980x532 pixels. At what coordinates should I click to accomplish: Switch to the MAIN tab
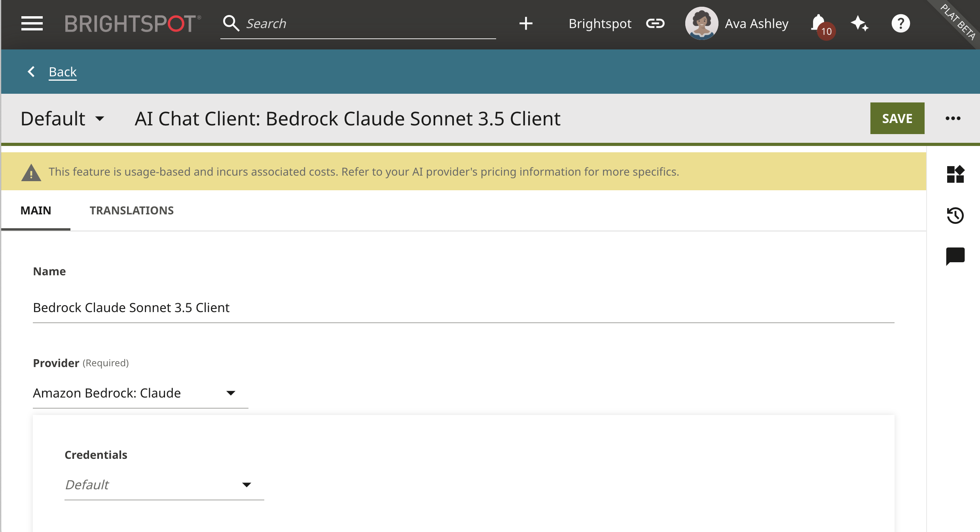point(36,210)
